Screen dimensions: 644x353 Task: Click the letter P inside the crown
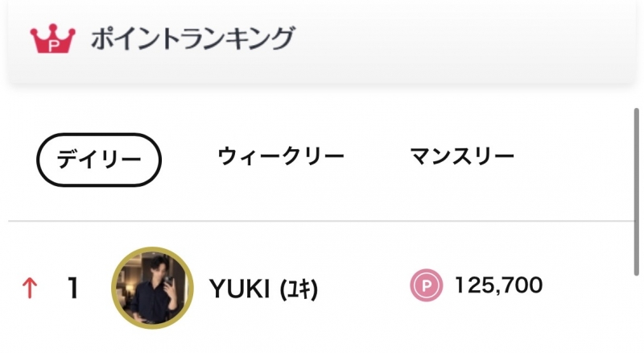[x=53, y=45]
